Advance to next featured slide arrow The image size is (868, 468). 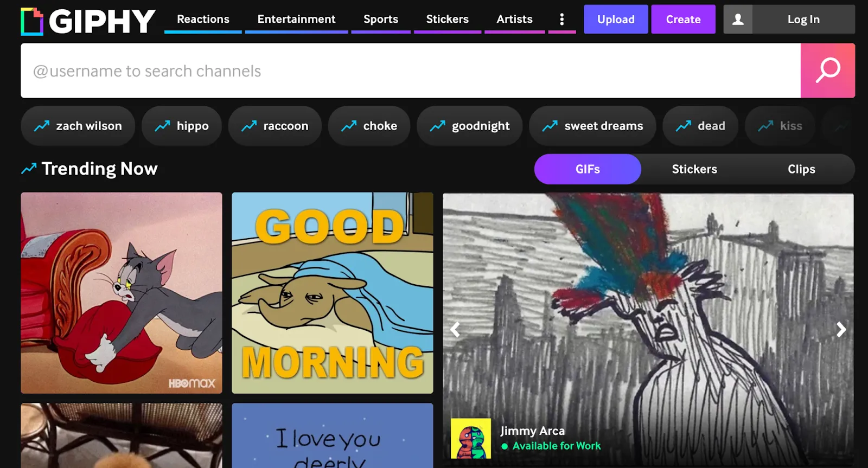pyautogui.click(x=841, y=329)
